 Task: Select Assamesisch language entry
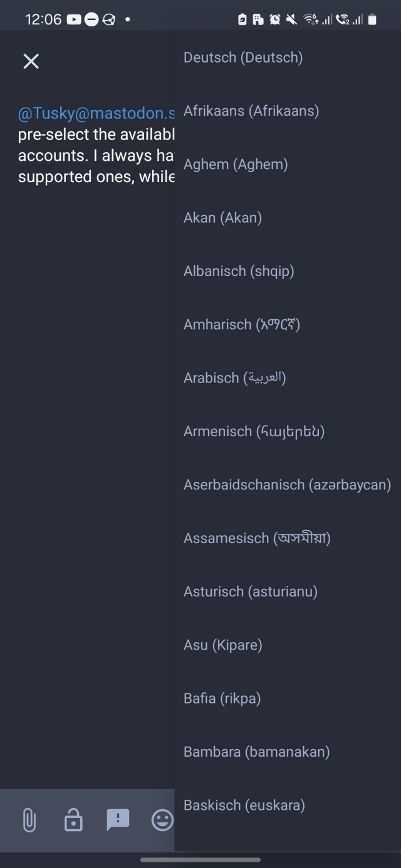257,538
